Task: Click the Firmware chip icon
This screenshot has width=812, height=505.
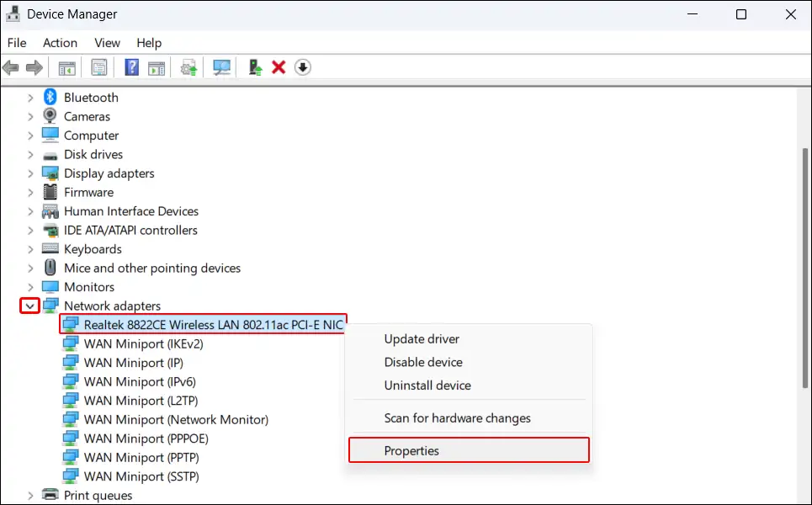Action: 50,192
